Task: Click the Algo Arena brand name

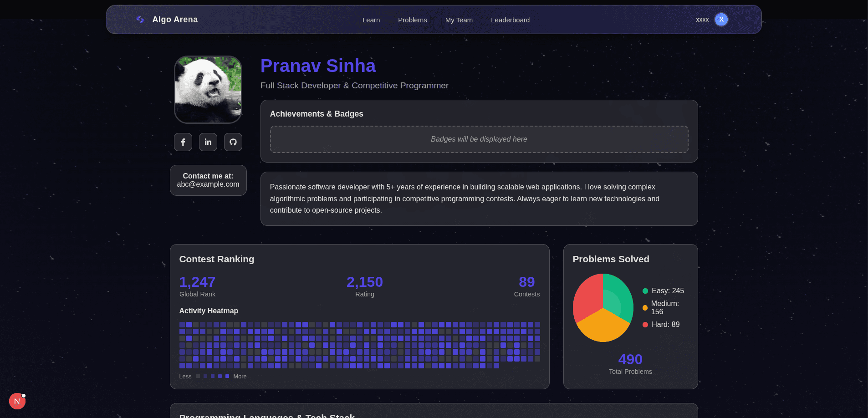Action: tap(175, 20)
